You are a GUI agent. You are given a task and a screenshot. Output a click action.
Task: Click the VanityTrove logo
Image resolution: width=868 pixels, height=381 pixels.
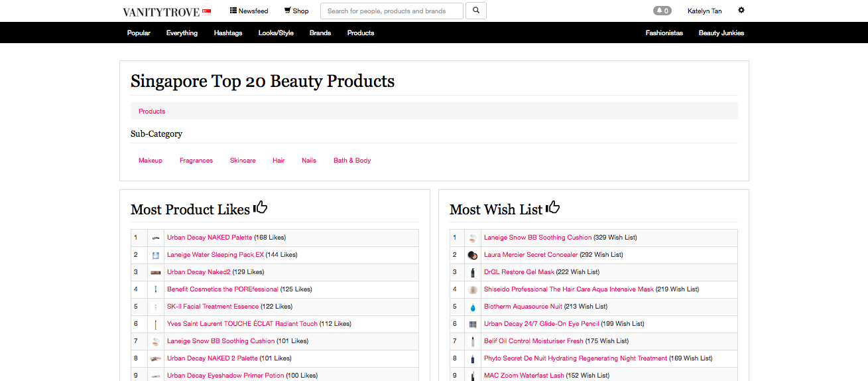pyautogui.click(x=162, y=11)
